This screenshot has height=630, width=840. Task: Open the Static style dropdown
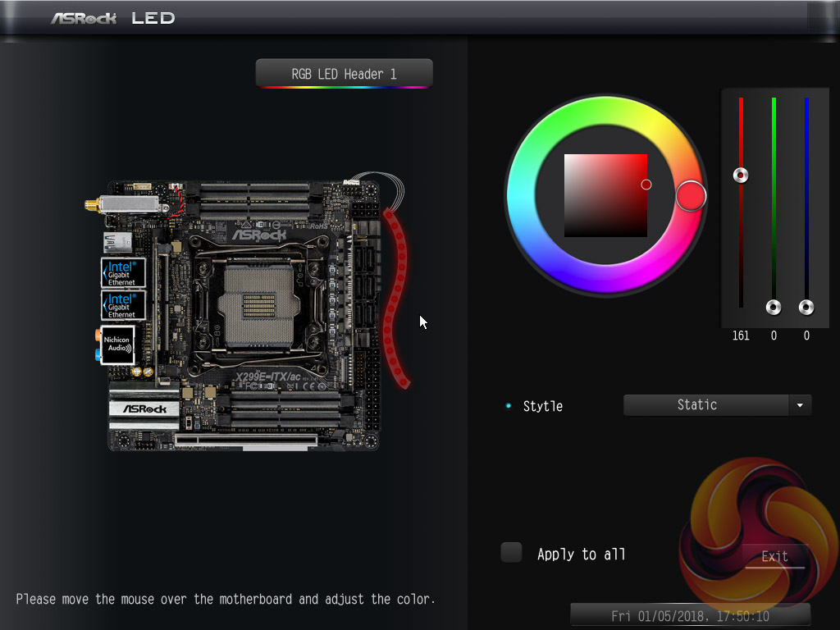pyautogui.click(x=717, y=405)
